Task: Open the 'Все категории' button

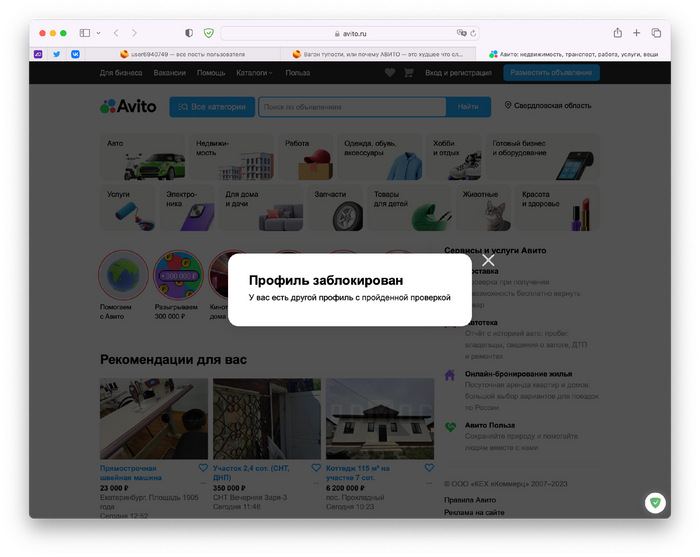Action: pyautogui.click(x=212, y=107)
